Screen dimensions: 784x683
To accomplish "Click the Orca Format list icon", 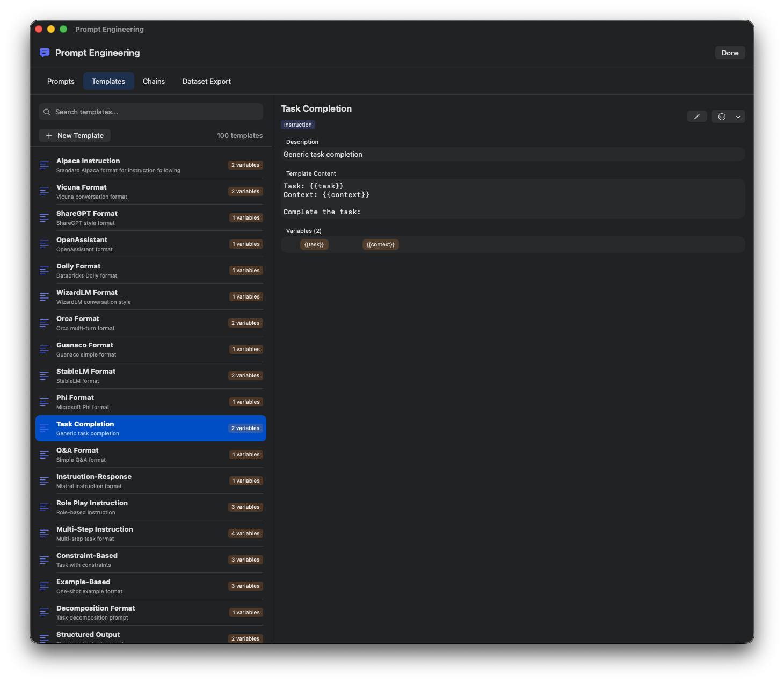I will click(x=44, y=323).
